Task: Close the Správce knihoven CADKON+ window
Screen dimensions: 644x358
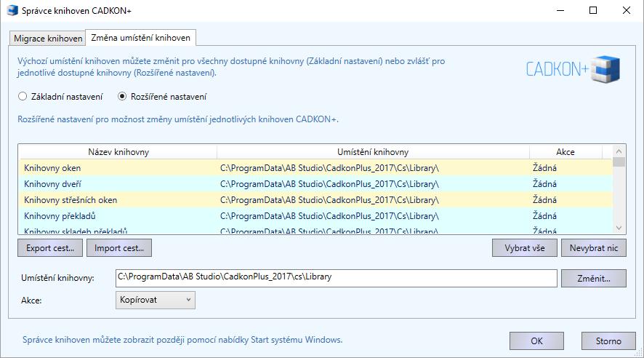Action: coord(627,10)
